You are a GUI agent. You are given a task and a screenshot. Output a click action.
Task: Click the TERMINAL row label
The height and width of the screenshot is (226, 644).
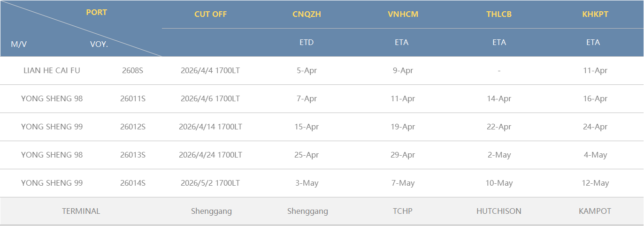[81, 211]
